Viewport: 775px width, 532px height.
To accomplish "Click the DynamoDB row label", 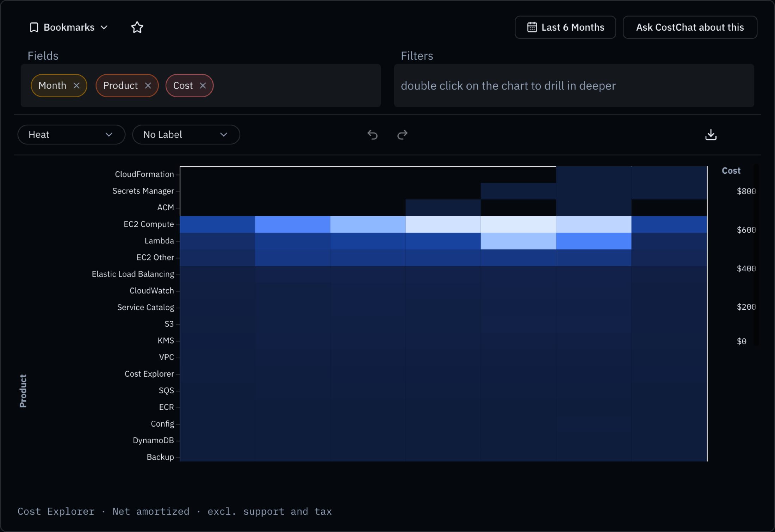I will (153, 440).
